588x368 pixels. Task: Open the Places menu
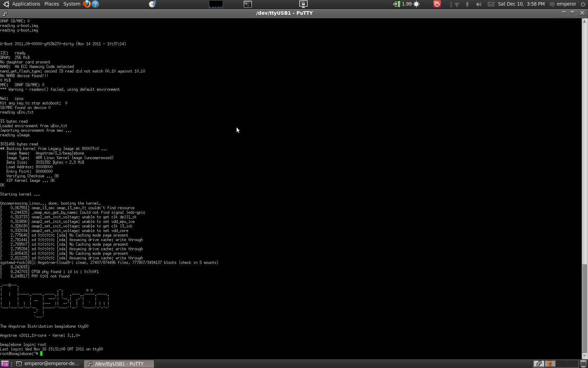tap(51, 4)
